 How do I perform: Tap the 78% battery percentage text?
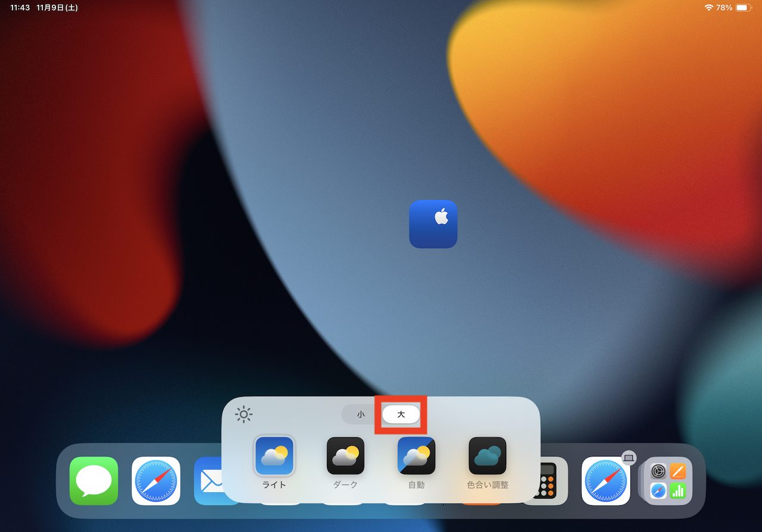724,8
